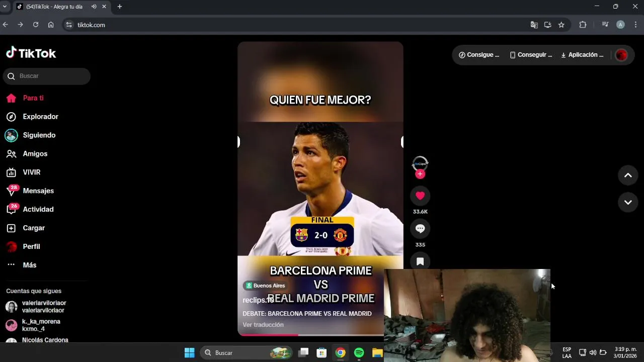
Task: Follow creator with red plus badge
Action: (420, 174)
